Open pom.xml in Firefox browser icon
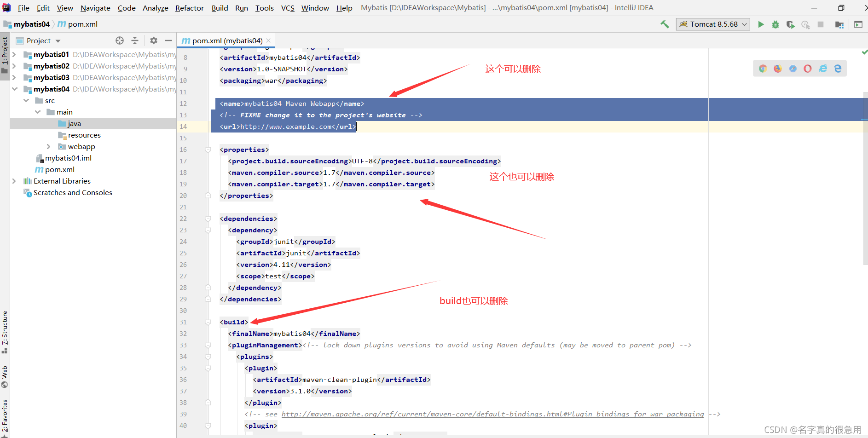This screenshot has width=868, height=438. point(778,69)
